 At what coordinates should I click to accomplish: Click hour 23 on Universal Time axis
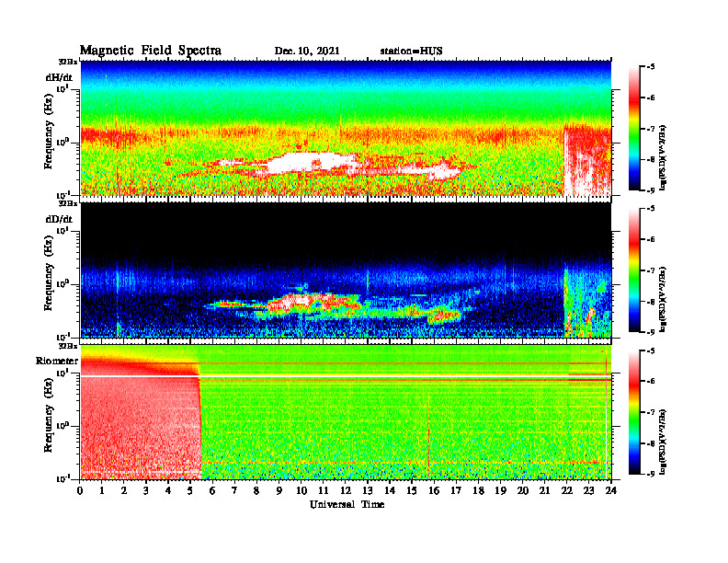pos(588,490)
